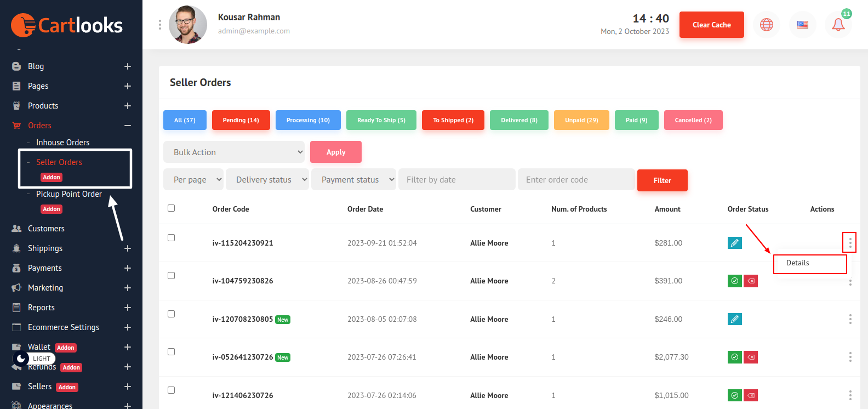This screenshot has height=409, width=868.
Task: Open the Bulk Action dropdown
Action: [234, 152]
